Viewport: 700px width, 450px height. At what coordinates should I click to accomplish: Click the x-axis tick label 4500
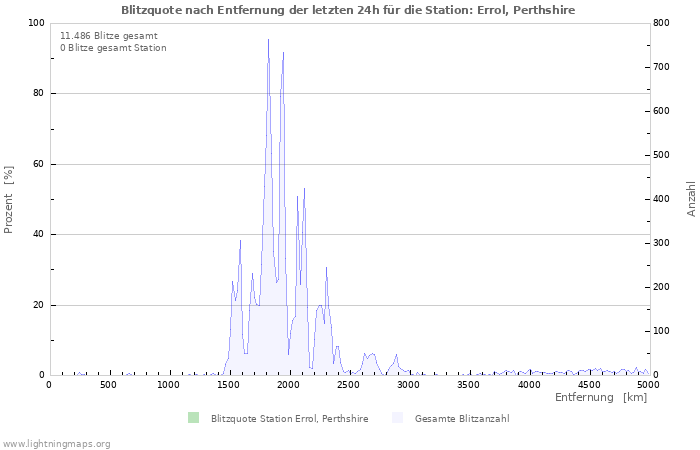click(588, 385)
